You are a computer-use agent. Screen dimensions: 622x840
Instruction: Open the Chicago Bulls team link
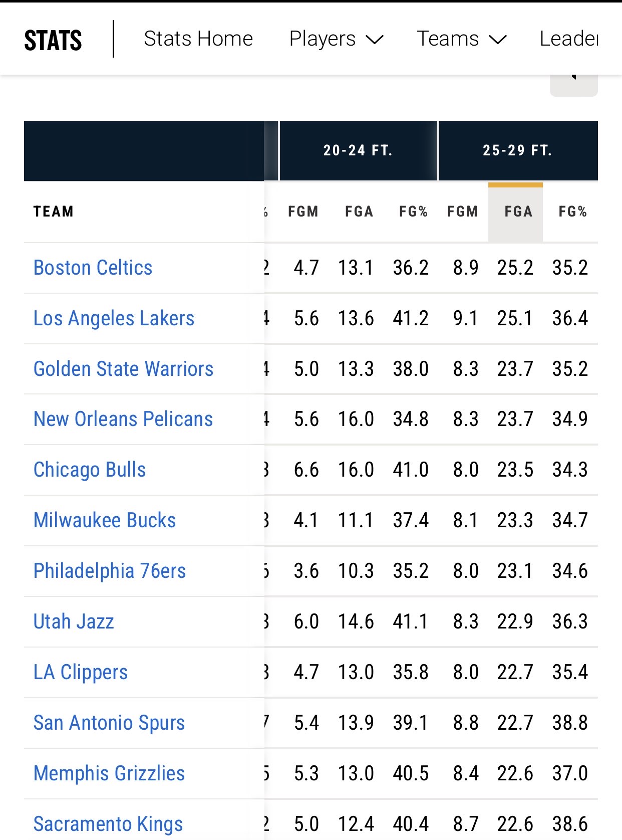tap(90, 470)
